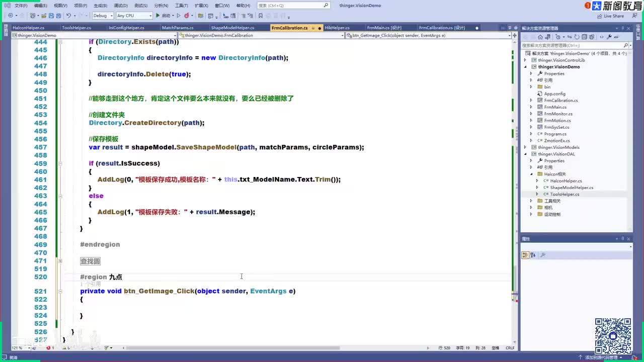
Task: Click the 自动 start debugging button label
Action: point(166,16)
